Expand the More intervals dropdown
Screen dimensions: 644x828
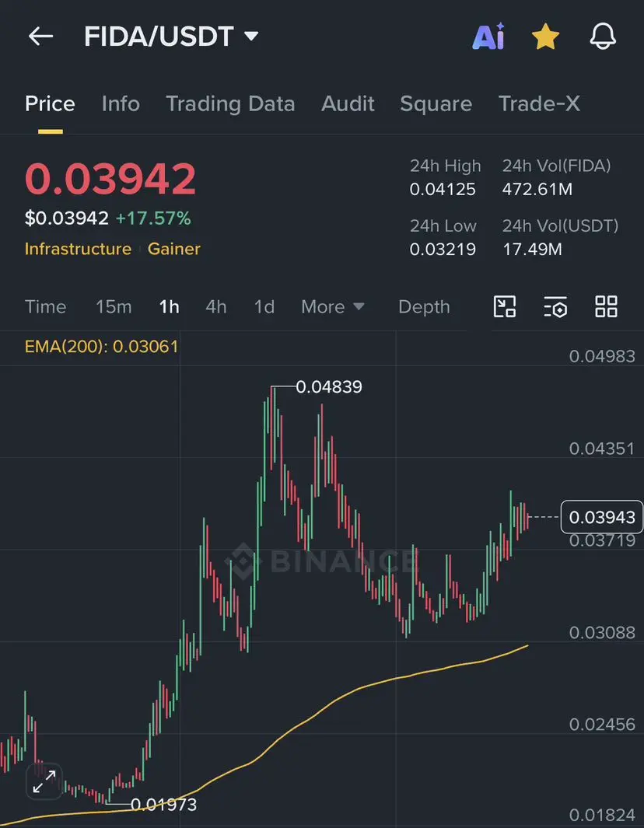(x=333, y=307)
